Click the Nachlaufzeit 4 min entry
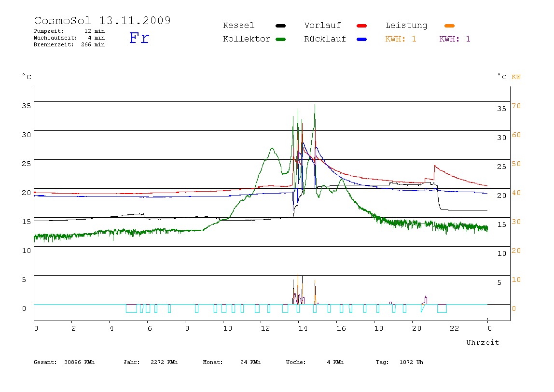The image size is (554, 392). click(x=69, y=38)
